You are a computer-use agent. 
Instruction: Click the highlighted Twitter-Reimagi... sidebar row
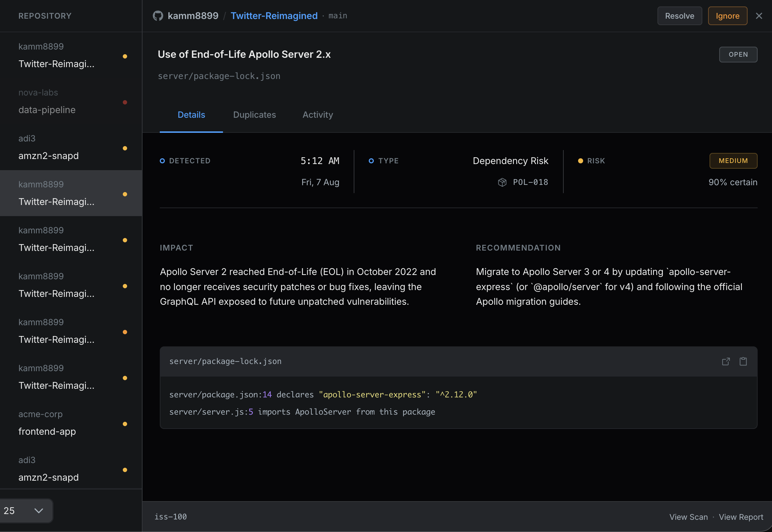(x=71, y=193)
